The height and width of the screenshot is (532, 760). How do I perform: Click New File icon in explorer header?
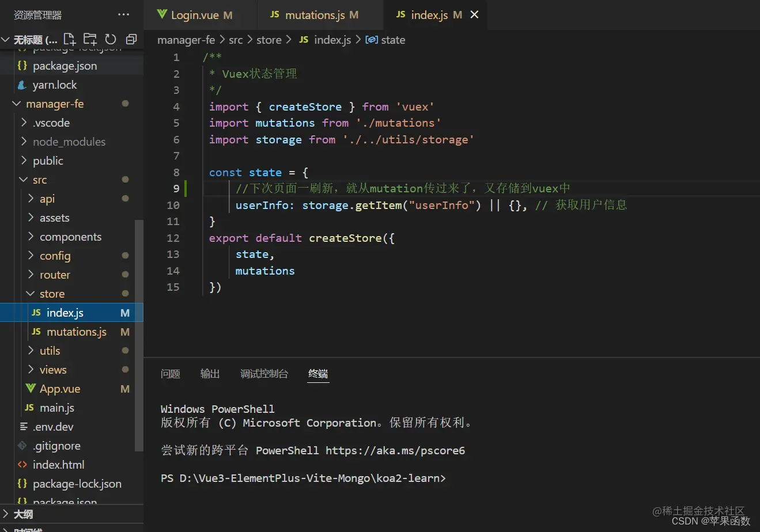click(x=70, y=39)
